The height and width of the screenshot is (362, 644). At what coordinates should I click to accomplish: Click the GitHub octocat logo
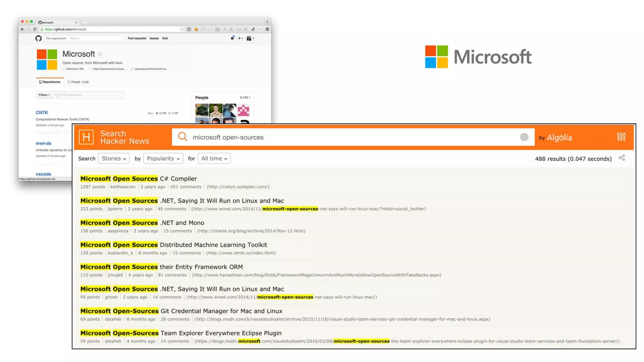tap(38, 38)
